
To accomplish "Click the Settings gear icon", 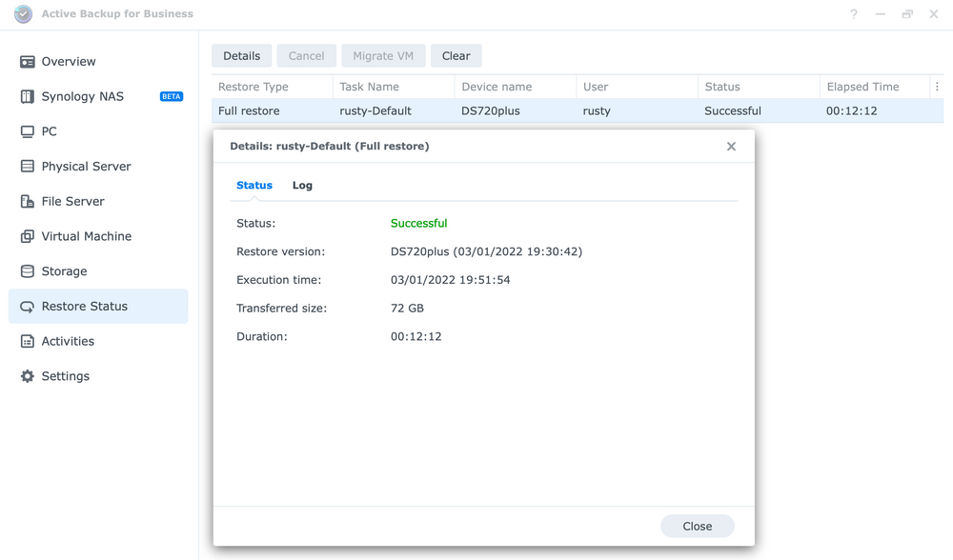I will pyautogui.click(x=28, y=376).
